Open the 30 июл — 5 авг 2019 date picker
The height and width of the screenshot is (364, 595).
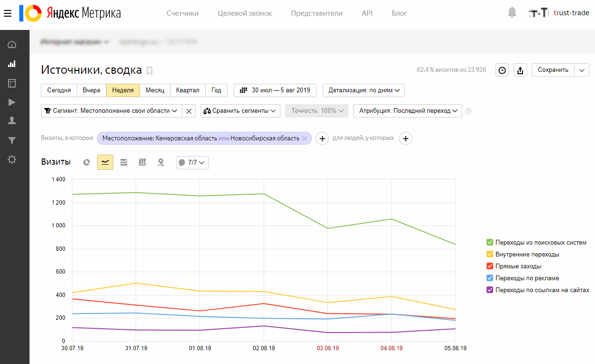click(275, 90)
